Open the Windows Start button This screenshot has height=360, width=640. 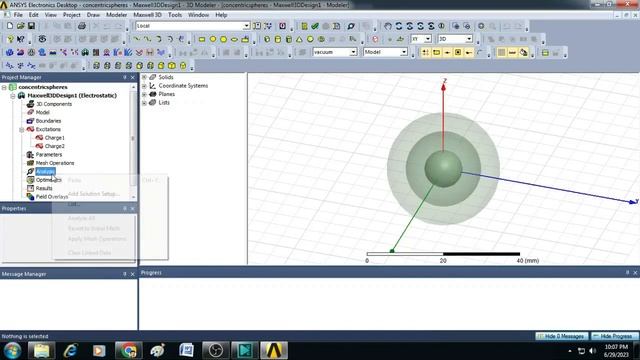click(12, 350)
